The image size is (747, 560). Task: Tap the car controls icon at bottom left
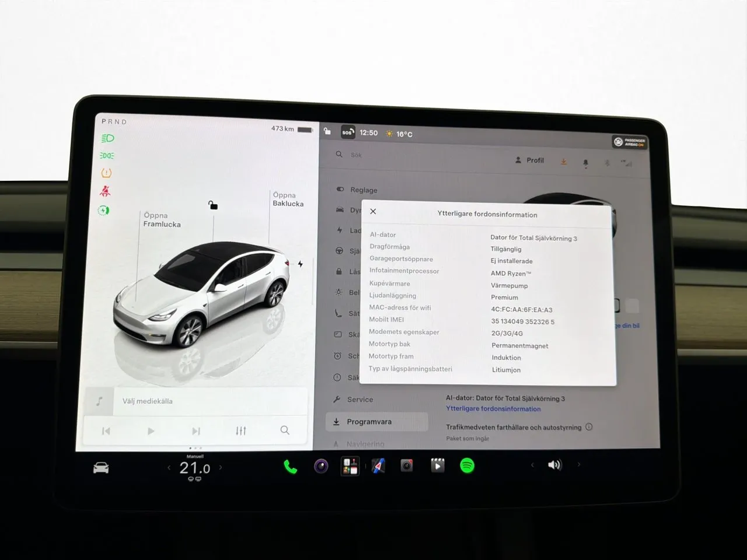tap(101, 468)
